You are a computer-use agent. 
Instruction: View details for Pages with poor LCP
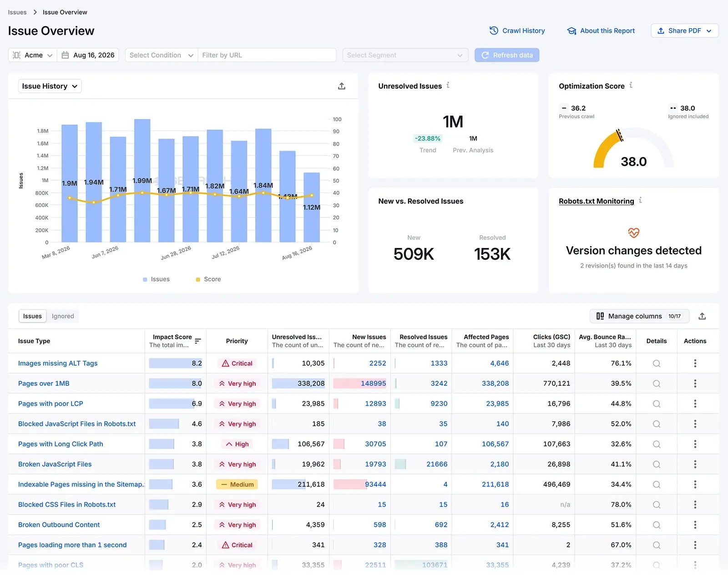point(657,404)
